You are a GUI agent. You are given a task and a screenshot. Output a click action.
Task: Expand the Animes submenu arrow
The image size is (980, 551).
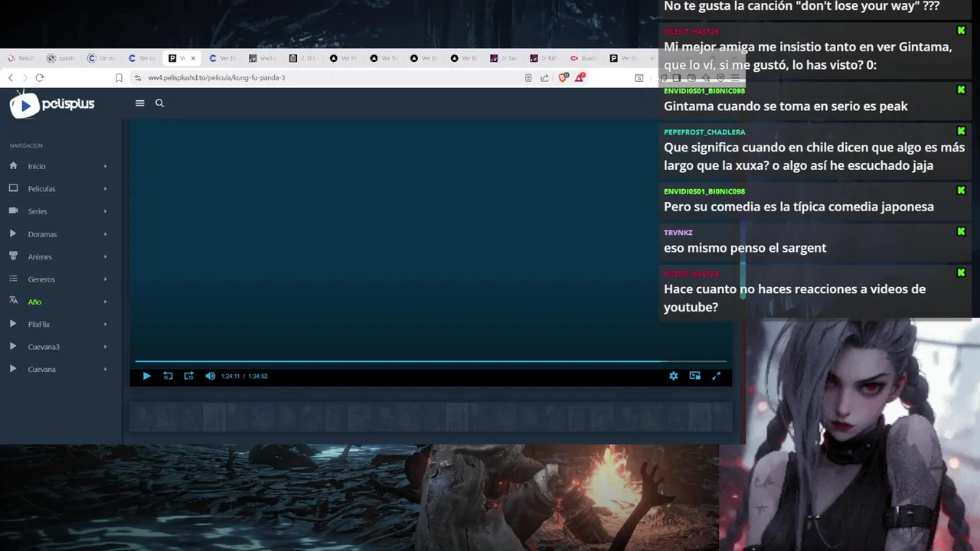pos(105,256)
